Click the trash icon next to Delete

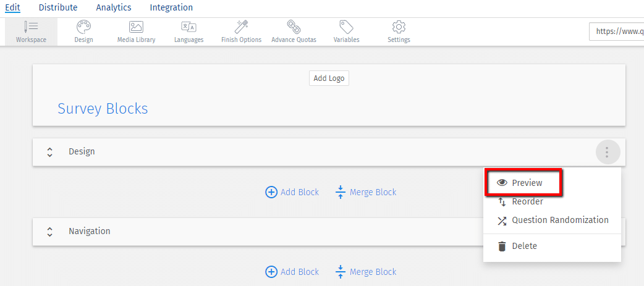(502, 246)
